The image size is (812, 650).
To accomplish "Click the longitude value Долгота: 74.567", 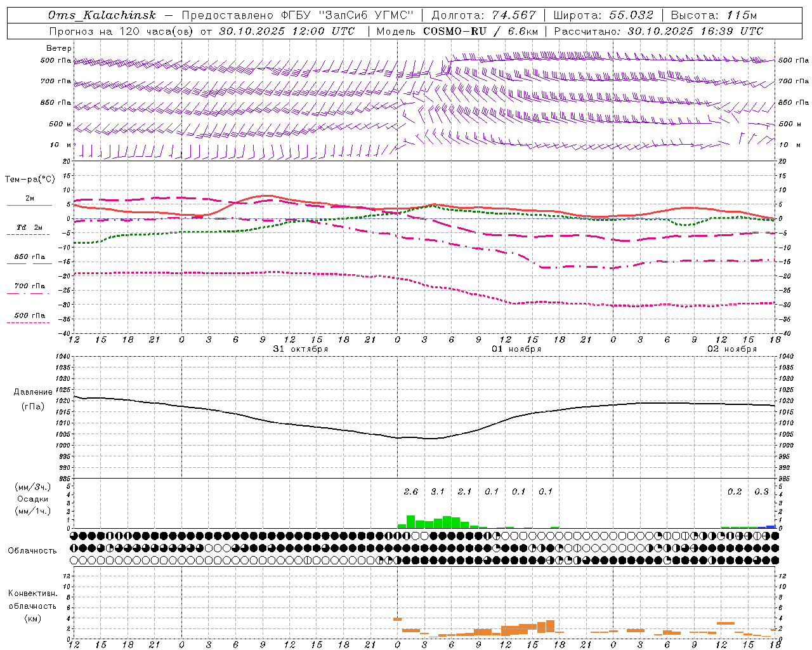I will tap(483, 15).
